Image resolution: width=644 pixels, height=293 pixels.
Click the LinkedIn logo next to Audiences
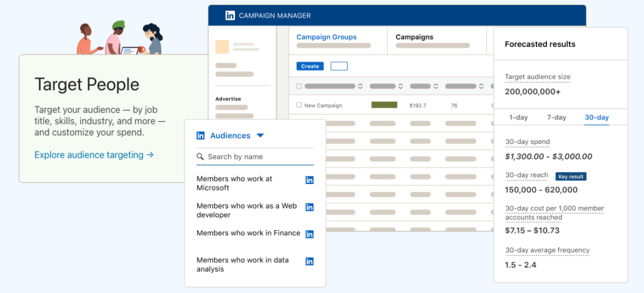(201, 136)
